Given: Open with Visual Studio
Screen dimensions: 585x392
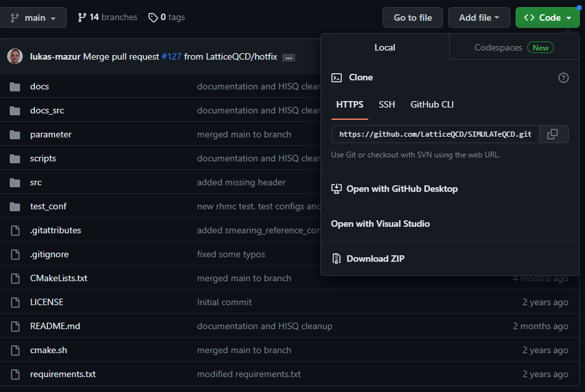Looking at the screenshot, I should coord(450,224).
